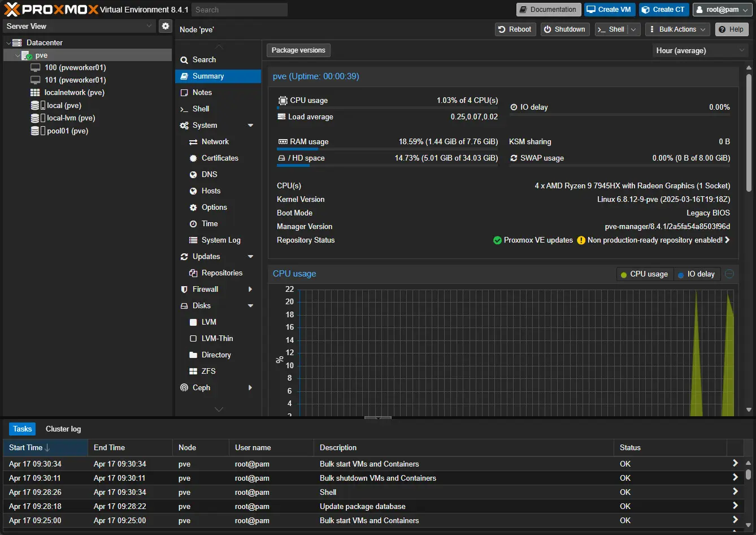This screenshot has height=535, width=756.
Task: Click the Server View gear settings icon
Action: click(165, 26)
